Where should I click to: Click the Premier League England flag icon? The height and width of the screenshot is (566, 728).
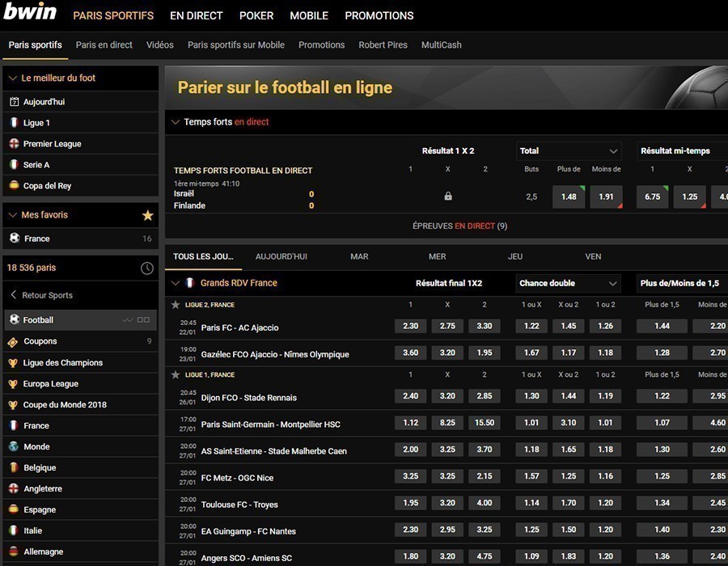(x=14, y=144)
